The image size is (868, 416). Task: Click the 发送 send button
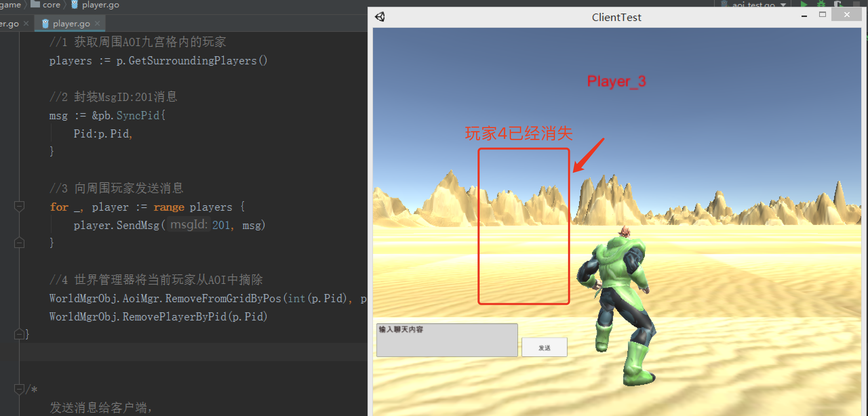click(x=544, y=347)
